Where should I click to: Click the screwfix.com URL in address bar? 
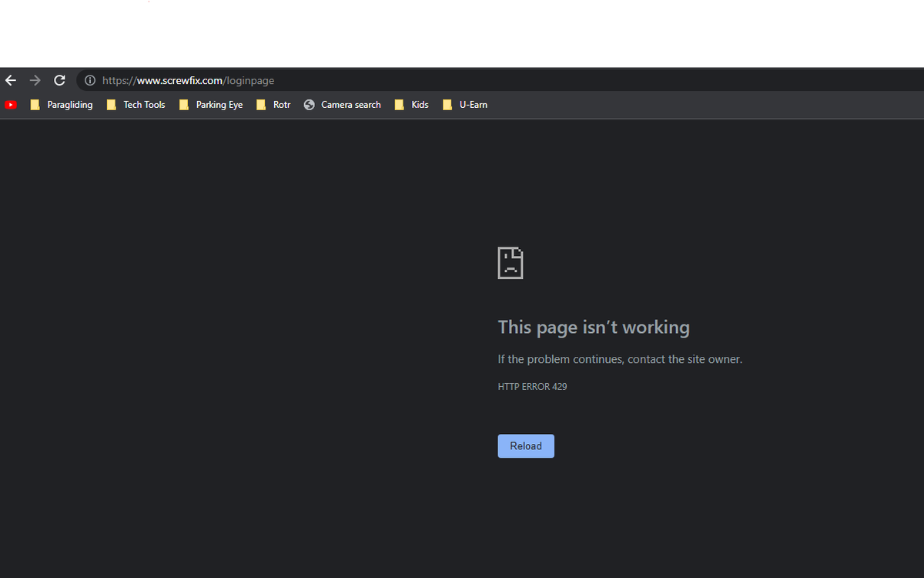pos(188,80)
